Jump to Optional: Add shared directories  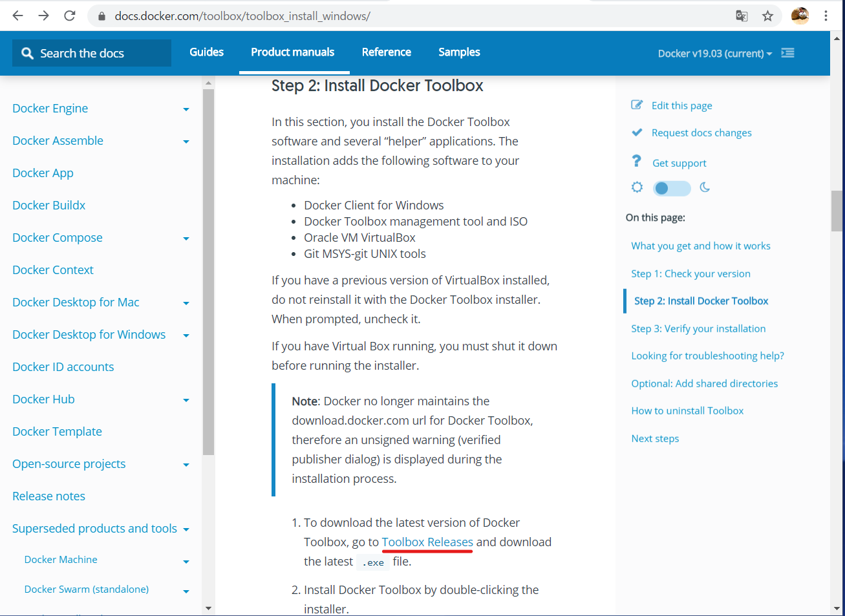click(x=704, y=383)
